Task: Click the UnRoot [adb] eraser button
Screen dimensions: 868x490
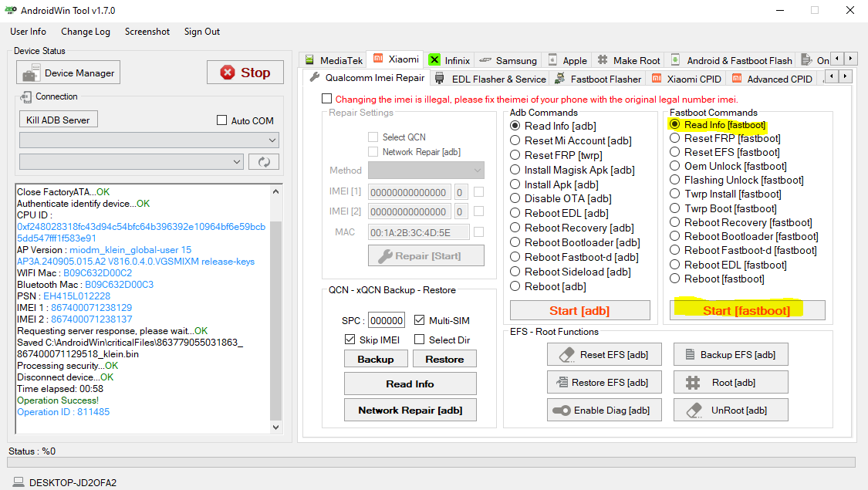Action: (x=730, y=410)
